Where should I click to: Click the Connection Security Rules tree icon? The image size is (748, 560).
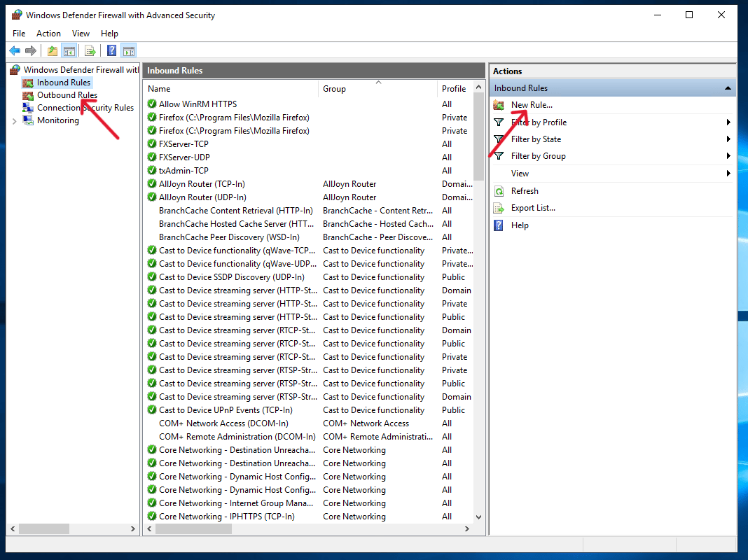coord(28,108)
